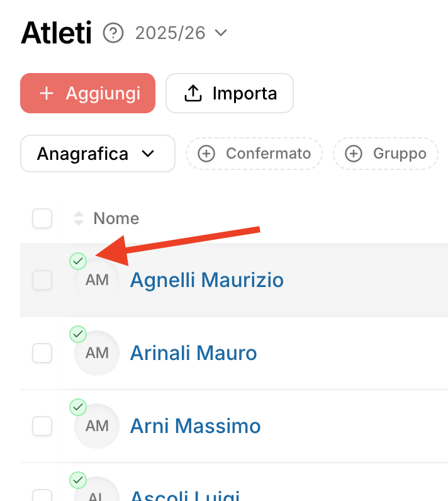
Task: Select the Arinali Mauro row checkbox
Action: tap(42, 353)
